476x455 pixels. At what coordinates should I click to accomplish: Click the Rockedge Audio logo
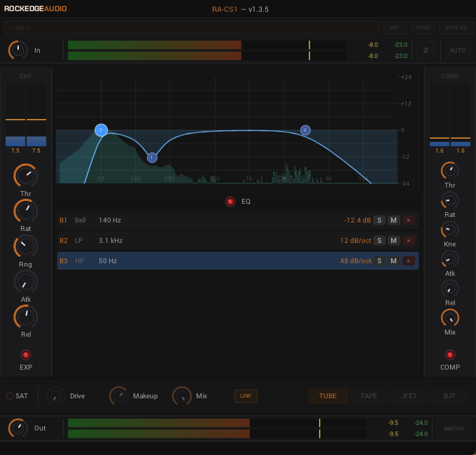coord(36,8)
